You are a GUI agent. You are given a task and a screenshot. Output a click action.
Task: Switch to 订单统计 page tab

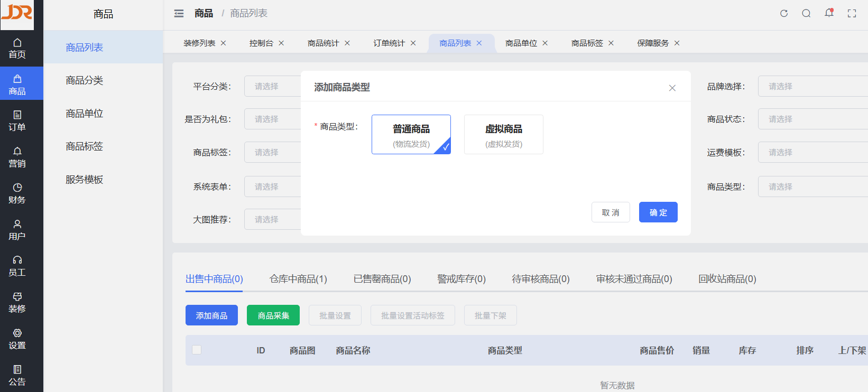(389, 43)
